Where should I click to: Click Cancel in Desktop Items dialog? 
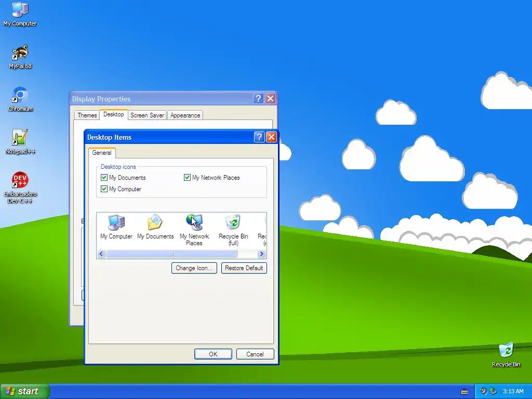(255, 354)
